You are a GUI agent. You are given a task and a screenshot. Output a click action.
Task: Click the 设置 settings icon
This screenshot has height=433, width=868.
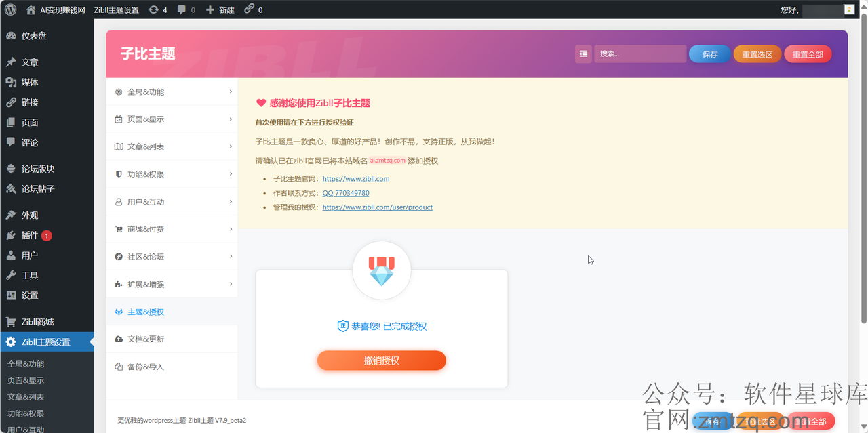pos(11,295)
